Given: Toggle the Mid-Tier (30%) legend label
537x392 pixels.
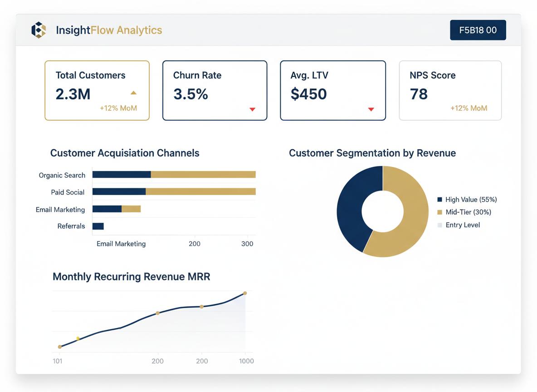Looking at the screenshot, I should [468, 212].
